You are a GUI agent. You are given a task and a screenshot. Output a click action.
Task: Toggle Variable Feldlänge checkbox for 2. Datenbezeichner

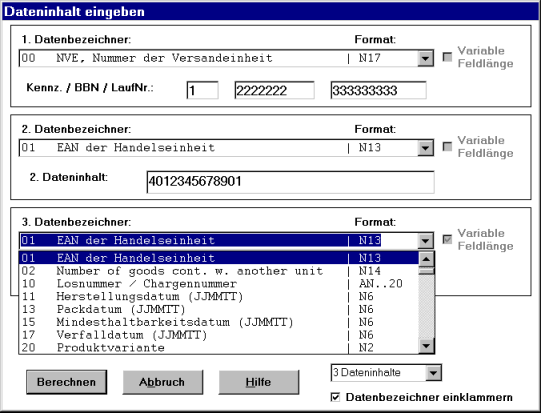(x=447, y=147)
